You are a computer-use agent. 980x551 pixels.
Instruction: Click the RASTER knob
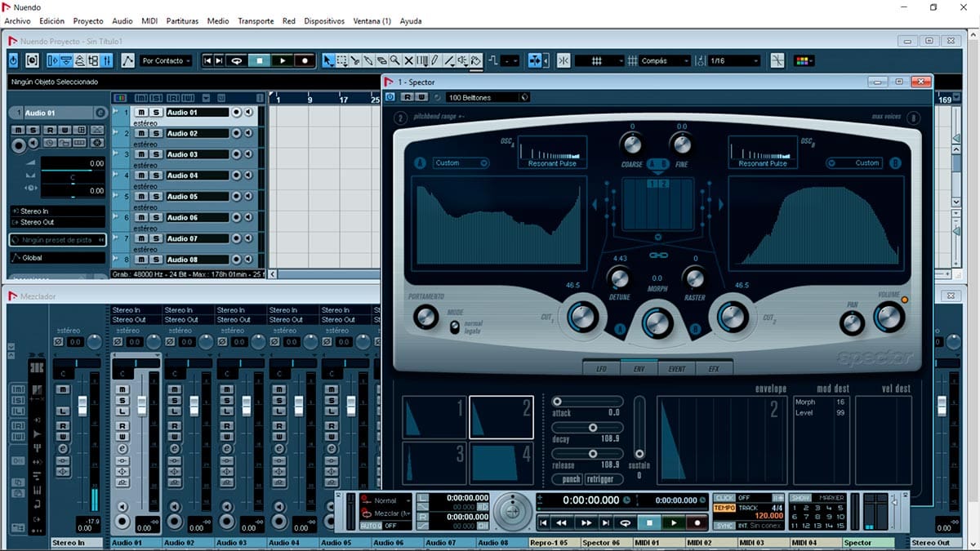pos(694,278)
